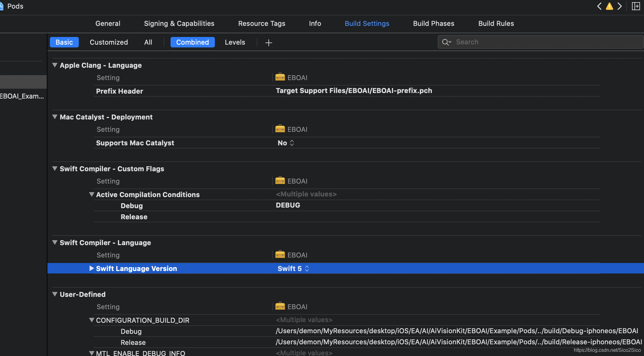Collapse CONFIGURATION_BUILD_DIR row
Viewport: 644px width, 356px height.
(x=91, y=320)
